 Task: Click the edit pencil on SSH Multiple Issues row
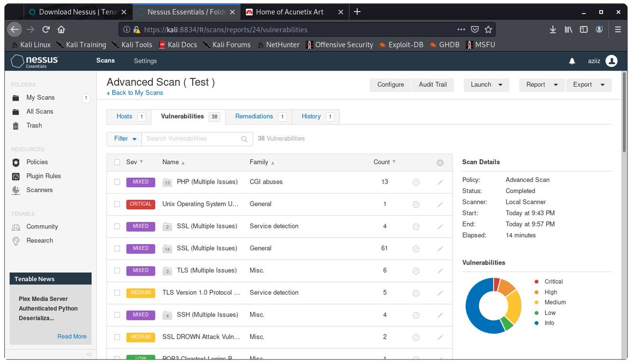(440, 315)
